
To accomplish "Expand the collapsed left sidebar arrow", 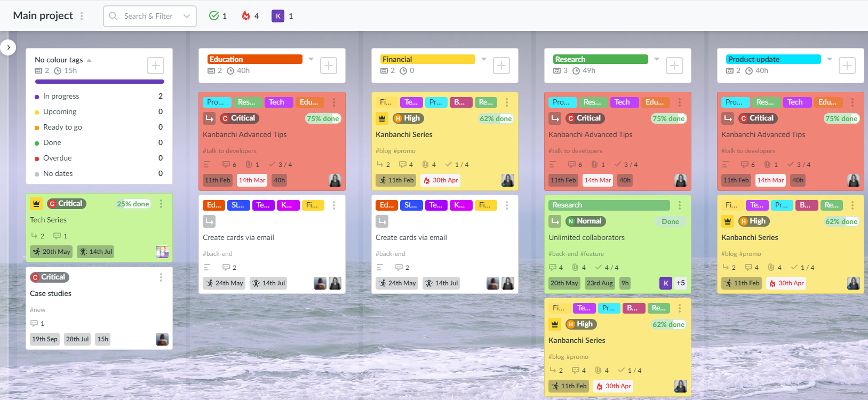I will pyautogui.click(x=8, y=47).
